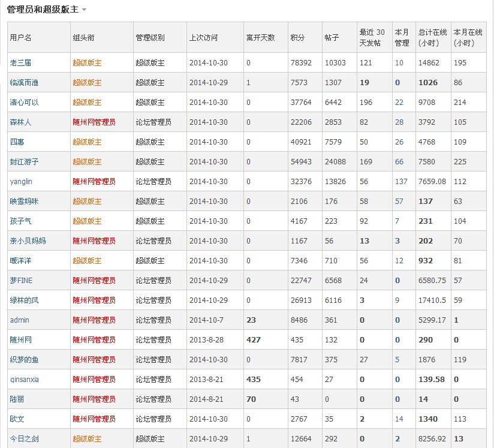Select the 管理员和超级版主 section title
Screen dimensions: 494x448
pos(43,10)
